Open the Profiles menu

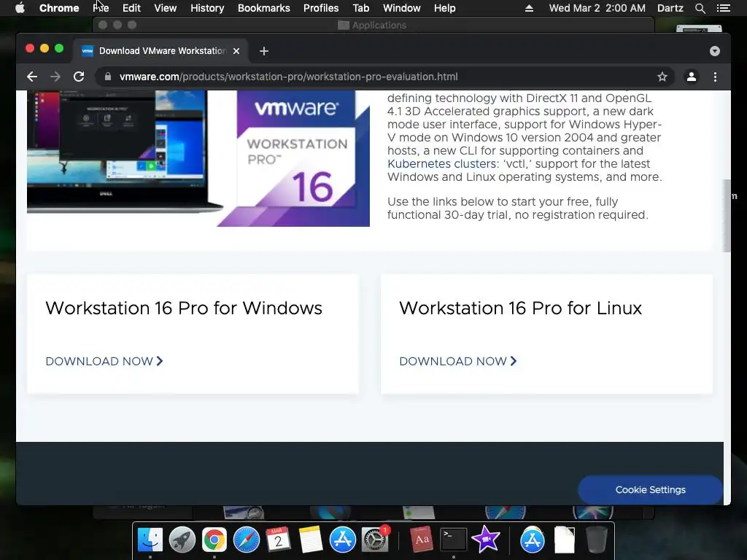coord(321,8)
